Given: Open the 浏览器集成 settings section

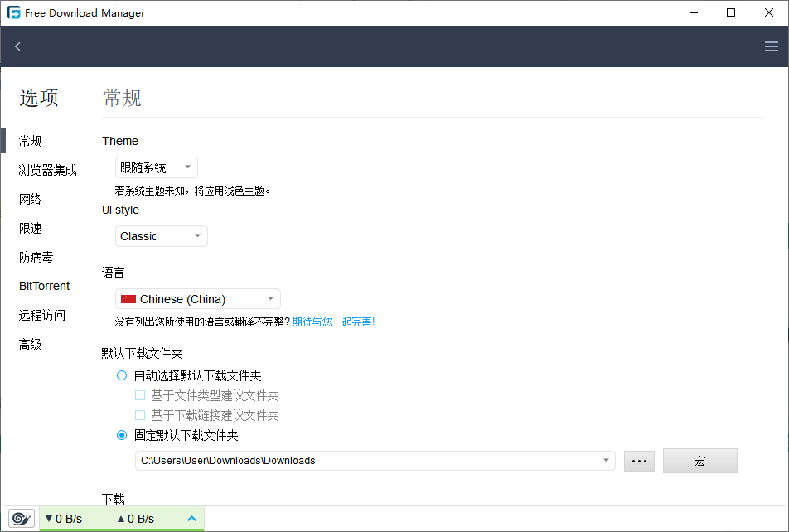Looking at the screenshot, I should pyautogui.click(x=48, y=170).
